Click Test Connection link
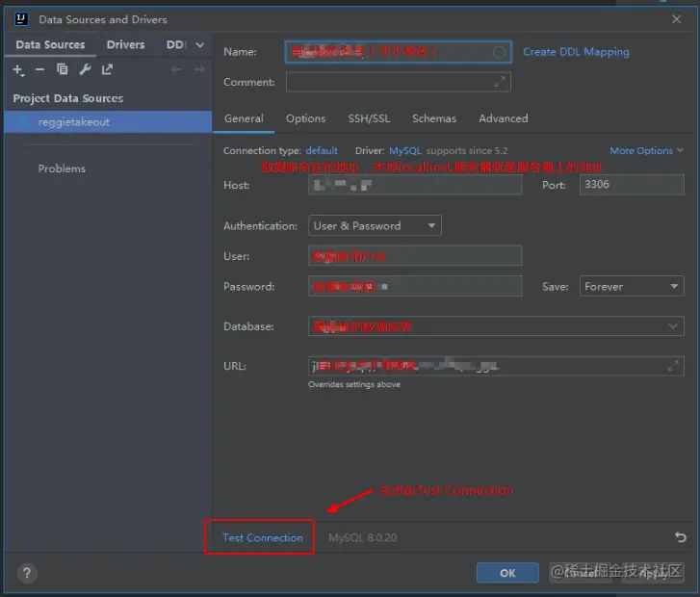The image size is (700, 597). tap(263, 537)
